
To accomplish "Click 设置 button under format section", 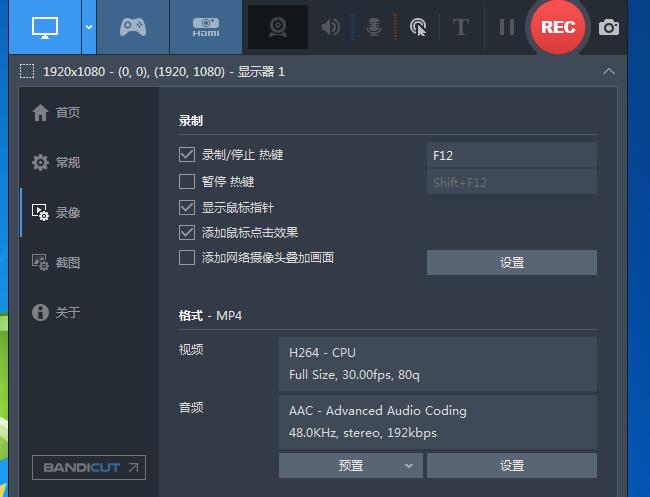I will [512, 465].
